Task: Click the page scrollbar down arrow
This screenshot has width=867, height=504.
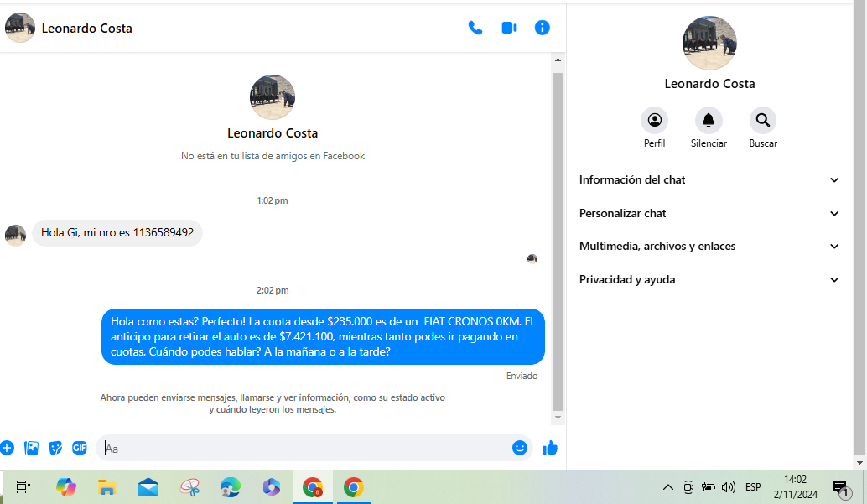Action: (x=859, y=463)
